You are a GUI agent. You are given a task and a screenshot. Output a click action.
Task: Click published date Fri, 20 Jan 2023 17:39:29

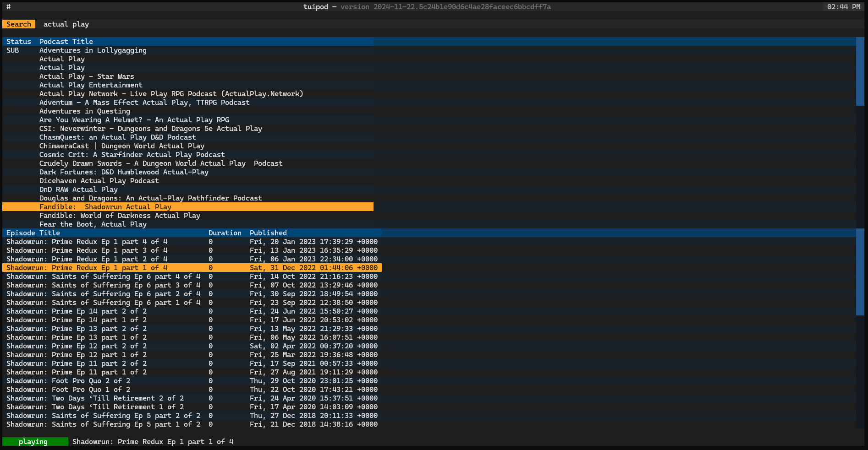[x=314, y=242]
